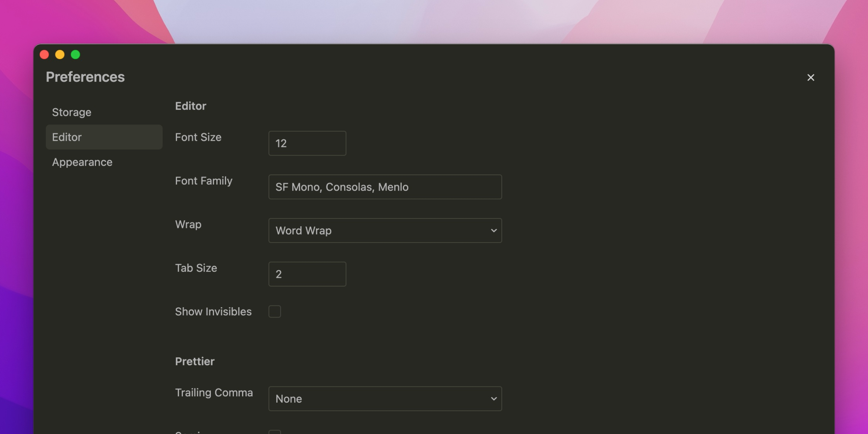Select the Tab Size value field

pyautogui.click(x=307, y=274)
